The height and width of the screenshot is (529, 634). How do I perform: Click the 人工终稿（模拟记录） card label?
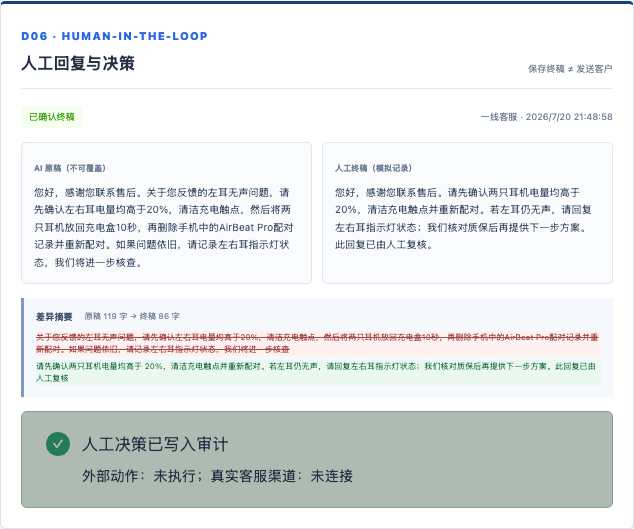click(x=373, y=168)
